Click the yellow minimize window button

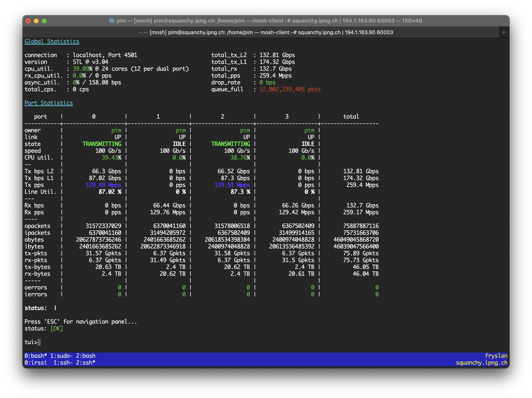(x=36, y=21)
